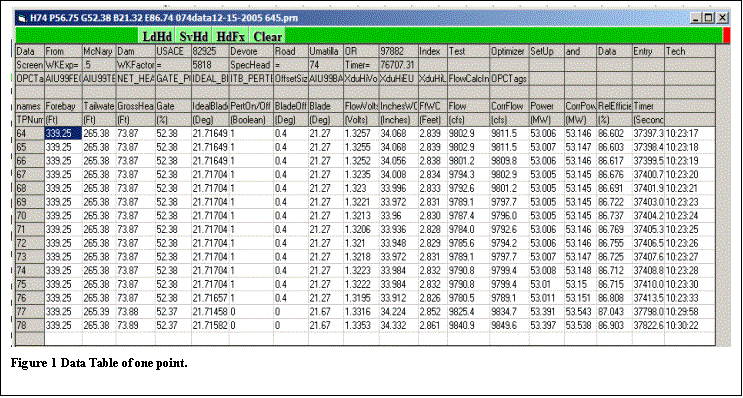Click the Blade column header
Viewport: 743px width, 398px height.
point(326,106)
